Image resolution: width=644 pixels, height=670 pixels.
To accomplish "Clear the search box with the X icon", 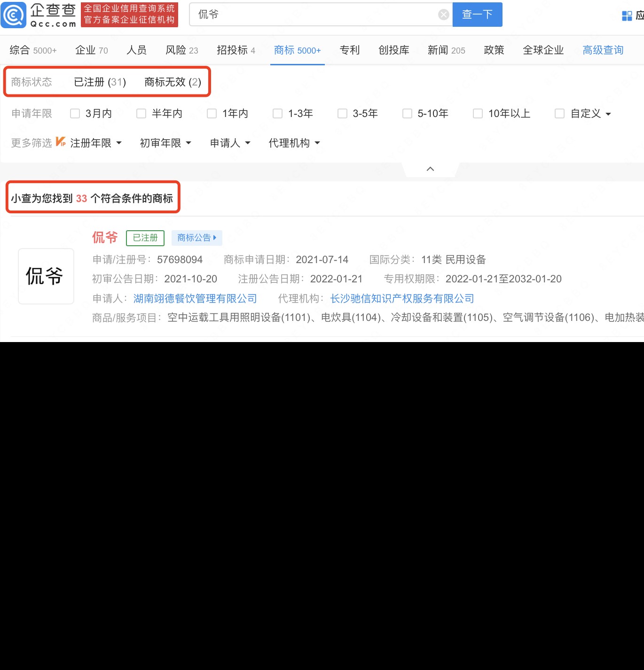I will 443,15.
